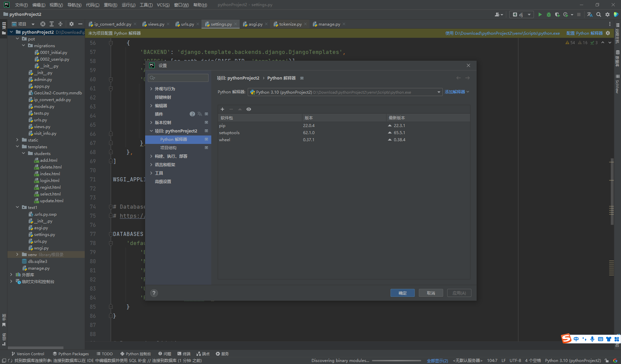Toggle show early releases eye icon

click(249, 109)
